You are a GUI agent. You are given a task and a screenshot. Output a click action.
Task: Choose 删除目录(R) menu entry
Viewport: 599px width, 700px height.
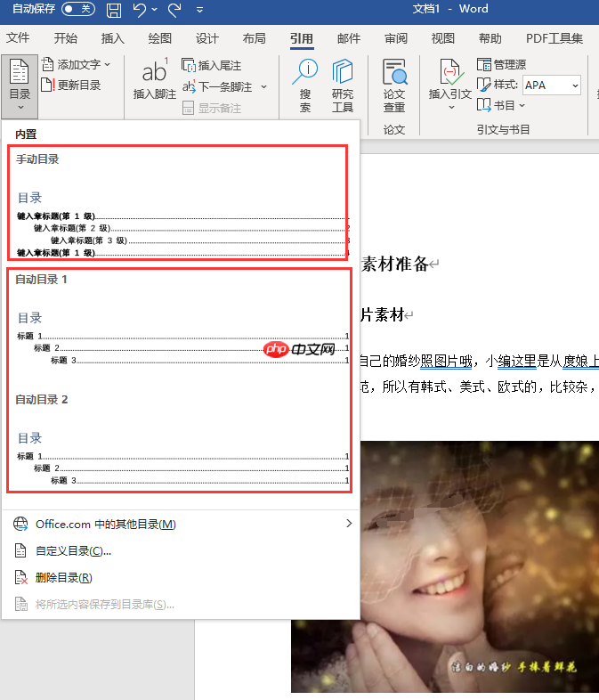181,578
